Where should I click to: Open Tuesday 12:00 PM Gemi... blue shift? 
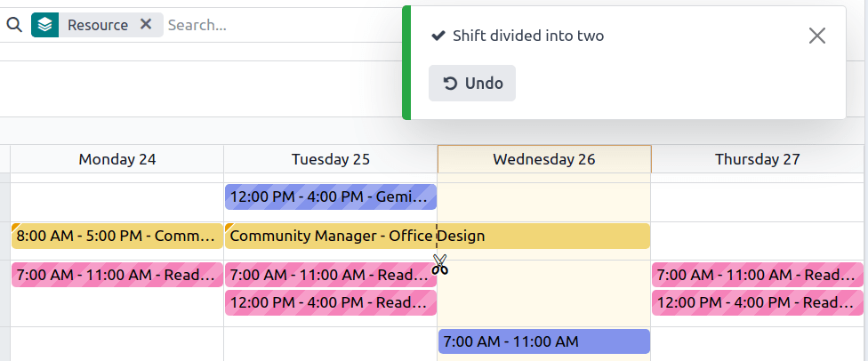(x=331, y=197)
